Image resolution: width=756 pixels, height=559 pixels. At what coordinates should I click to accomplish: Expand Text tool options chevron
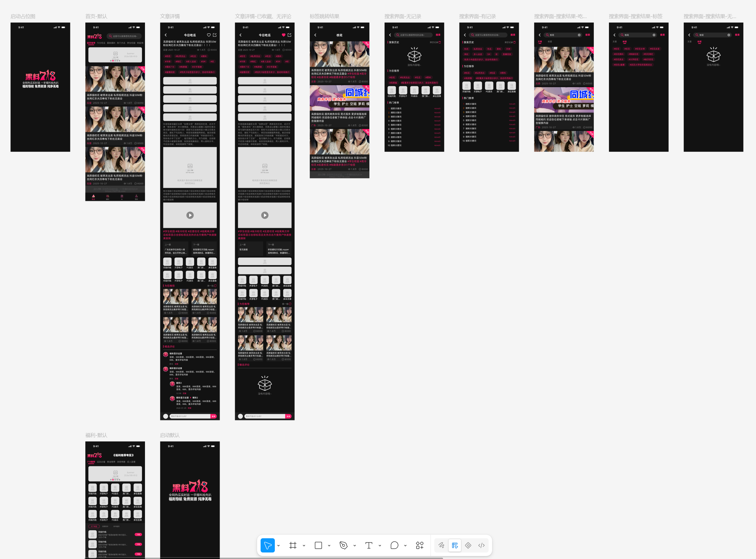[380, 545]
